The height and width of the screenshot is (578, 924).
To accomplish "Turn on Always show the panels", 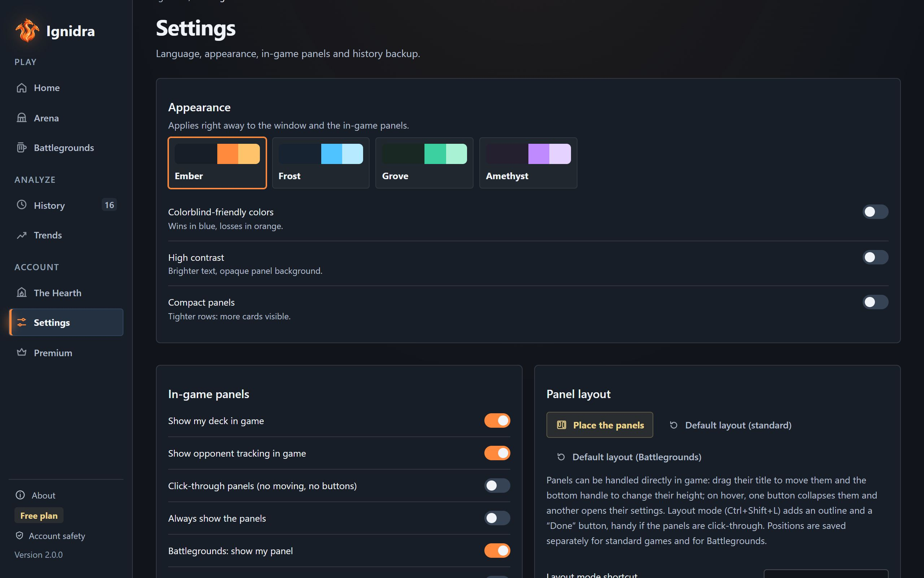I will coord(497,518).
